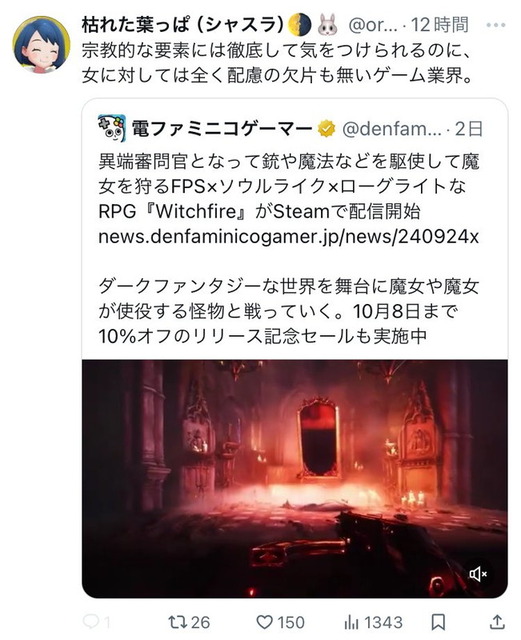Open the blue-haired avatar profile picture
The width and height of the screenshot is (521, 640).
(42, 44)
